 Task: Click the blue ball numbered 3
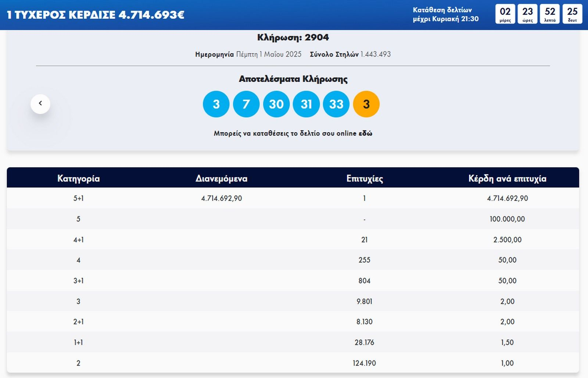(x=216, y=104)
